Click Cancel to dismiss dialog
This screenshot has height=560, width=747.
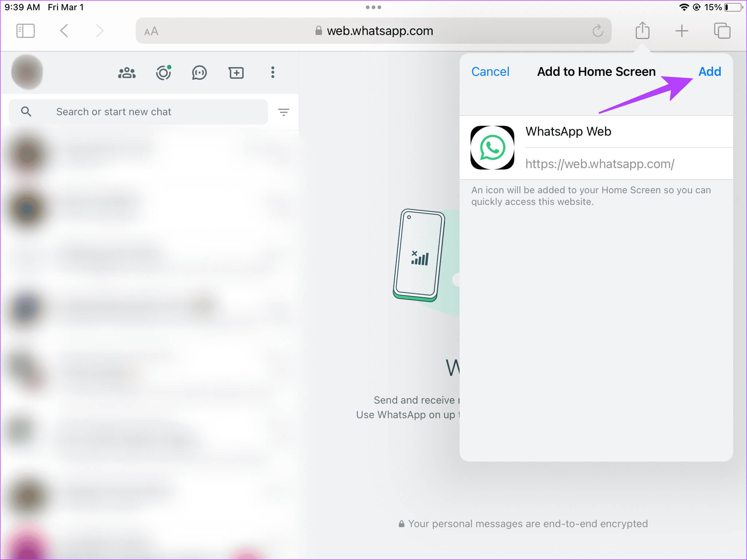pos(491,72)
